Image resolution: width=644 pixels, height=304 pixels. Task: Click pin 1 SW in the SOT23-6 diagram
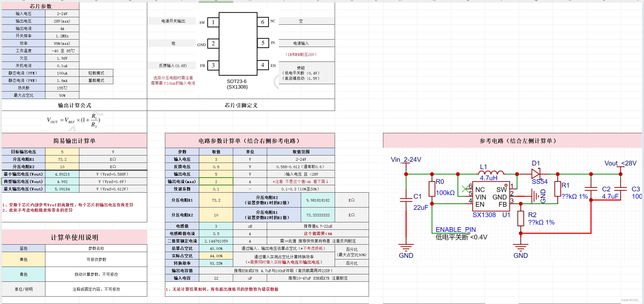tap(213, 22)
